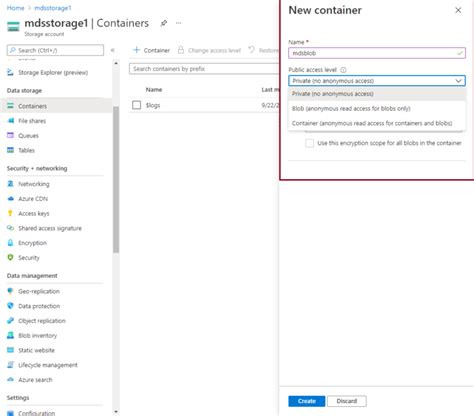Click the Object replication icon
The width and height of the screenshot is (474, 416).
coord(10,320)
